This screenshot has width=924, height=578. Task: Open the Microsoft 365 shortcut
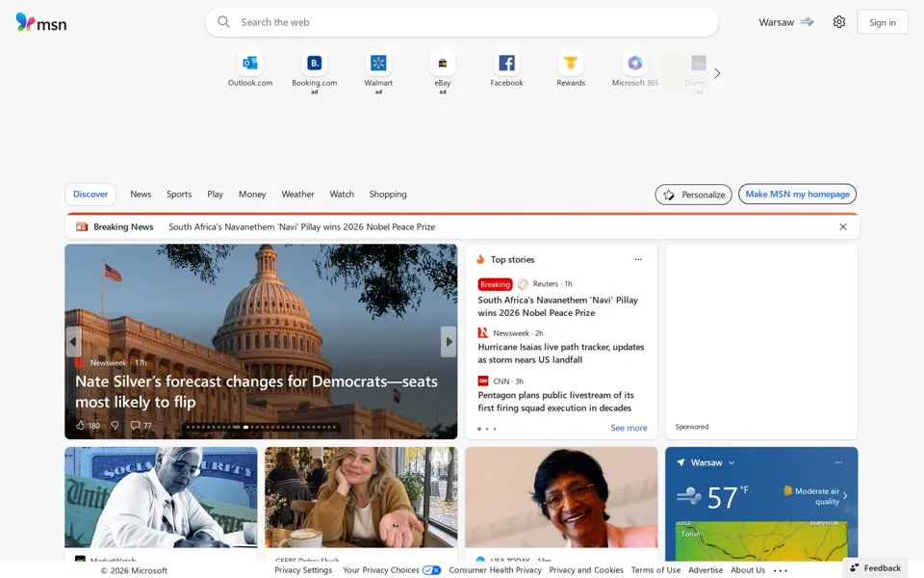pyautogui.click(x=634, y=69)
